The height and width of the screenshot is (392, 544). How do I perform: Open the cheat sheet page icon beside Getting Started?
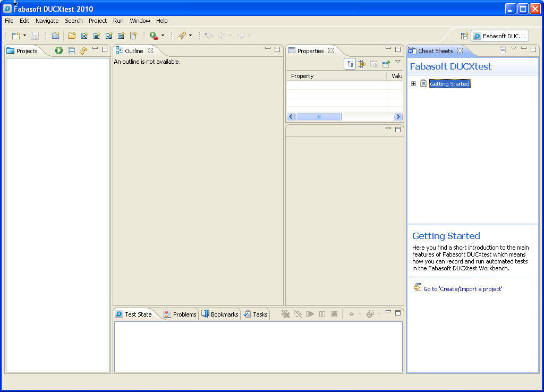click(x=423, y=83)
